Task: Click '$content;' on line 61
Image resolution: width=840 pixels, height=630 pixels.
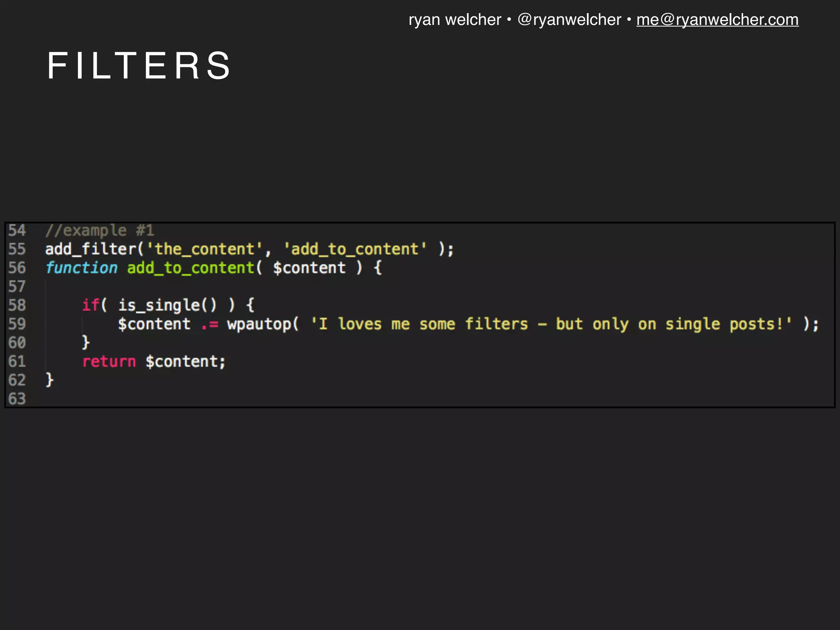Action: [x=186, y=361]
